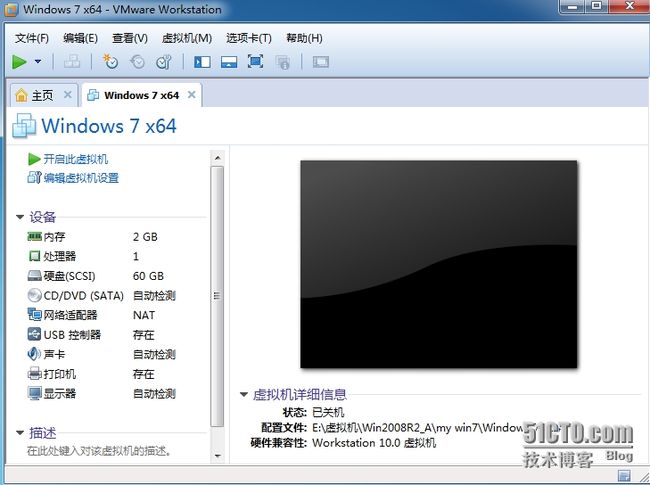This screenshot has height=485, width=650.
Task: Collapse the 设备 section
Action: 20,217
